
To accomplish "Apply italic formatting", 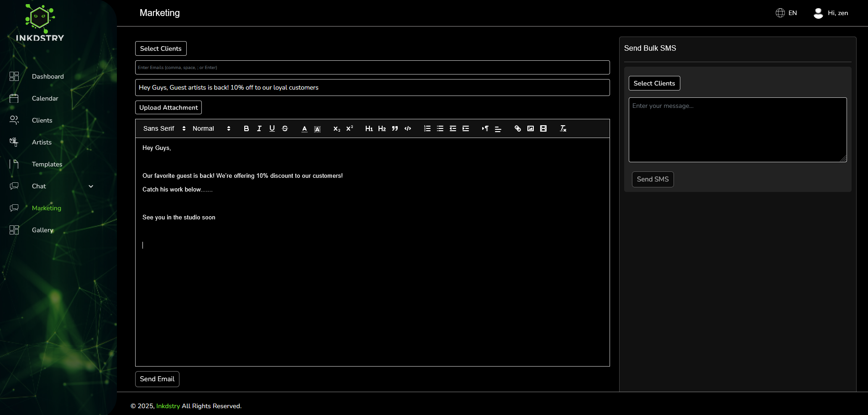I will 259,128.
